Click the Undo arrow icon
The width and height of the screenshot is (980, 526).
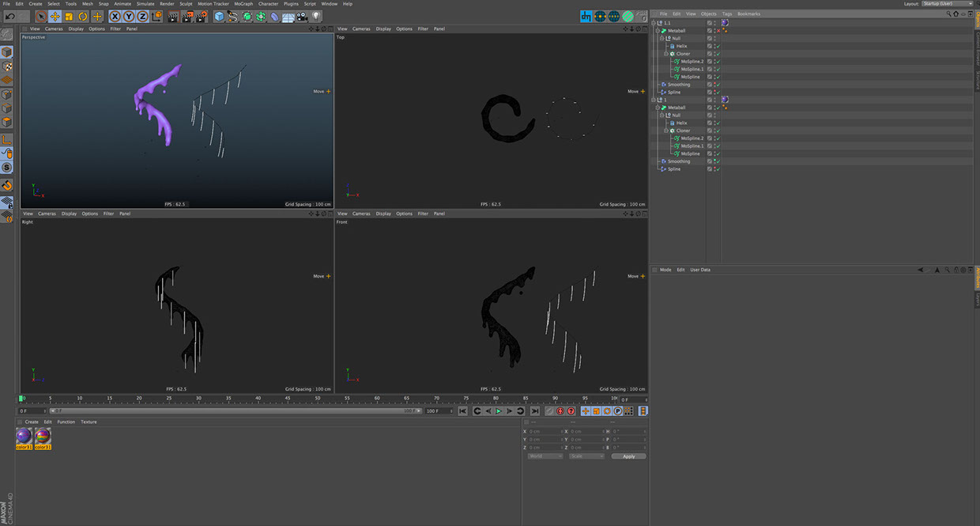point(10,16)
